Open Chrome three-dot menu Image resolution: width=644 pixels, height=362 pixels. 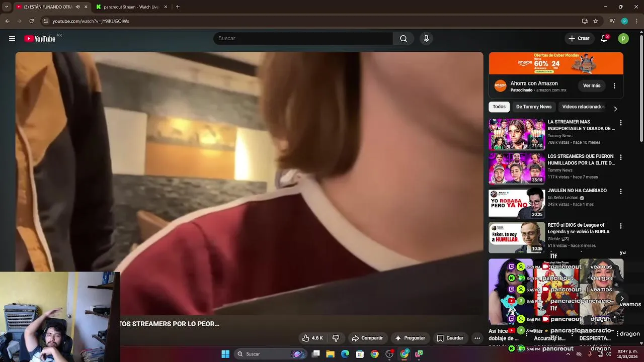click(x=637, y=21)
